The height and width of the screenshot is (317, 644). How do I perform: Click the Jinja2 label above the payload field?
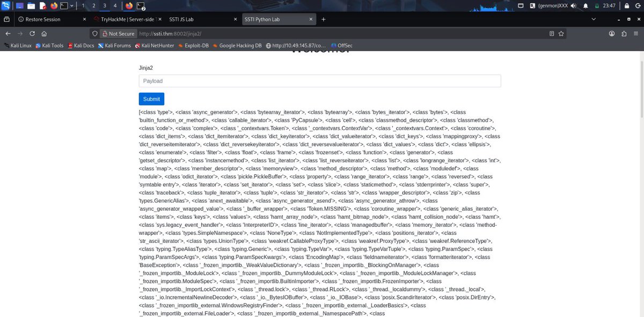point(146,68)
